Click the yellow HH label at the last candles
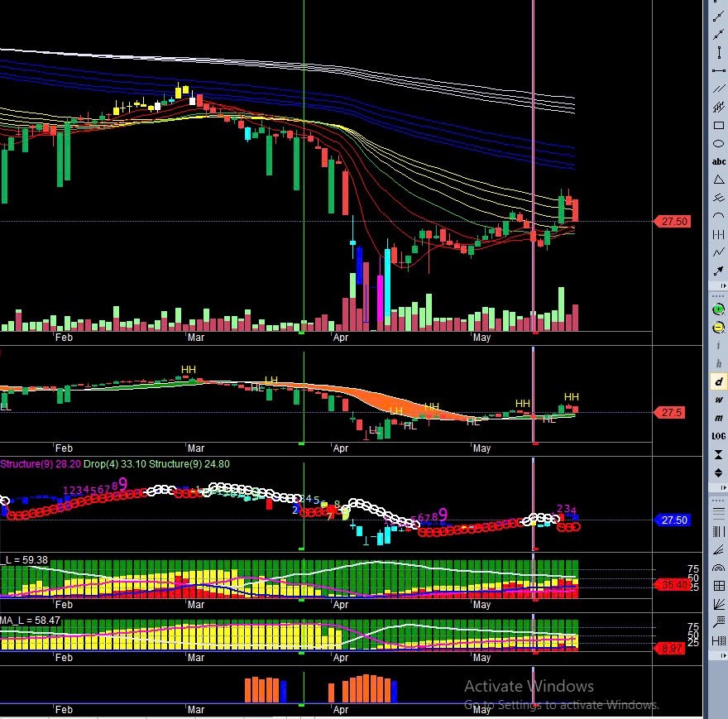The width and height of the screenshot is (728, 719). pyautogui.click(x=572, y=397)
